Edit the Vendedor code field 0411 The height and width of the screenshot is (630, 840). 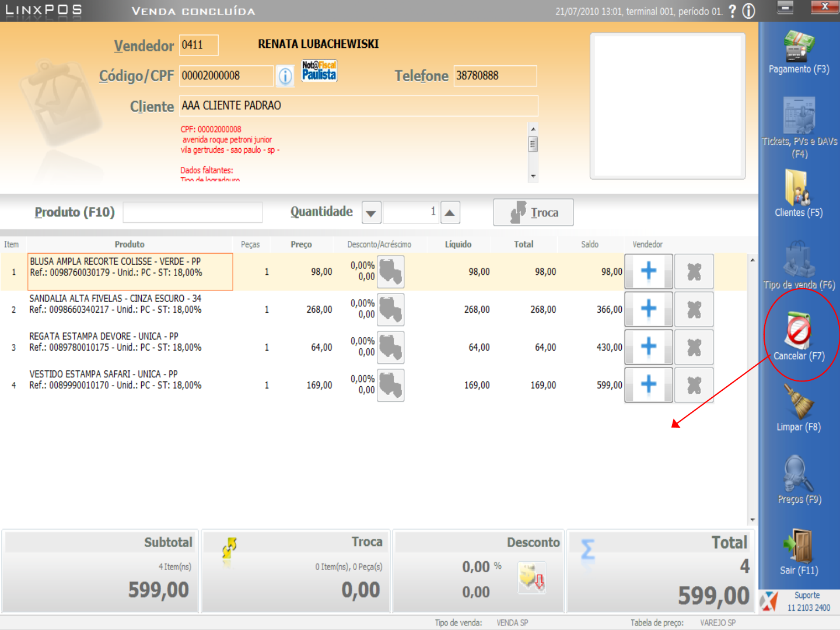[198, 45]
